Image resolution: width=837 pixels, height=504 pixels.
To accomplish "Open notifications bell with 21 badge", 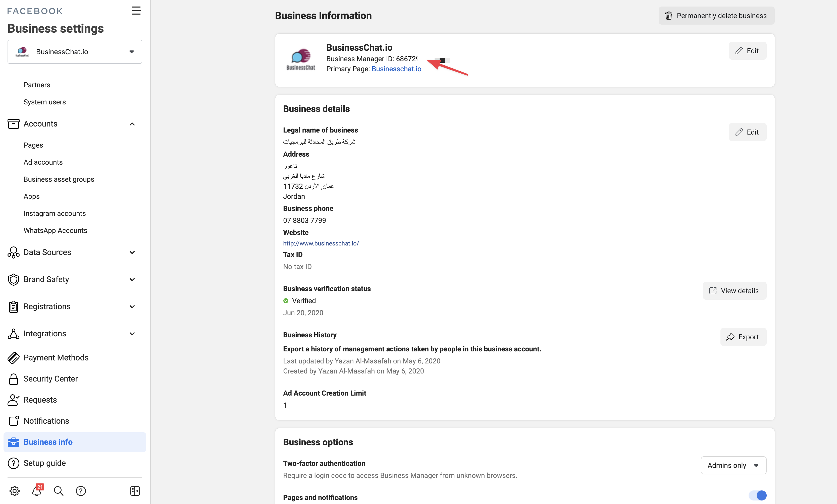I will (37, 490).
